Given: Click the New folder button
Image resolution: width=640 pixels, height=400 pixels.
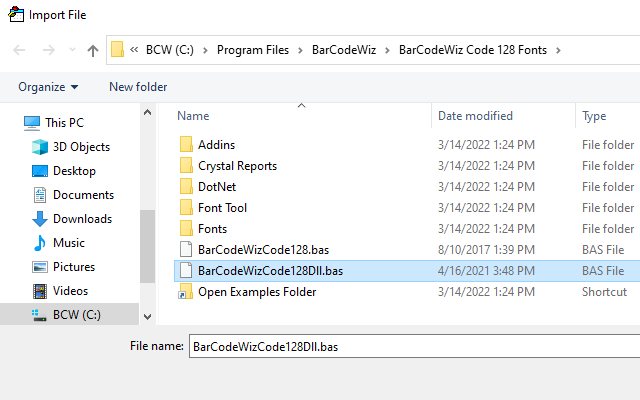Looking at the screenshot, I should click(138, 87).
